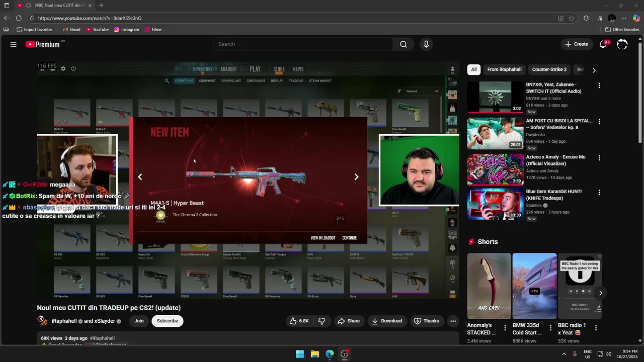Play BNYX SWITCH IT thumbnail
Viewport: 644px width, 362px height.
pos(495,97)
